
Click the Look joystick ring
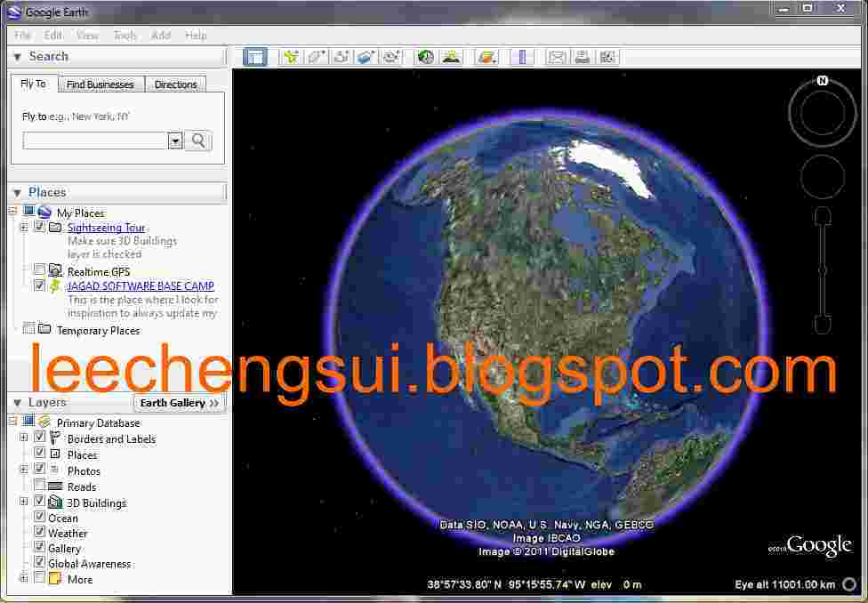[823, 113]
